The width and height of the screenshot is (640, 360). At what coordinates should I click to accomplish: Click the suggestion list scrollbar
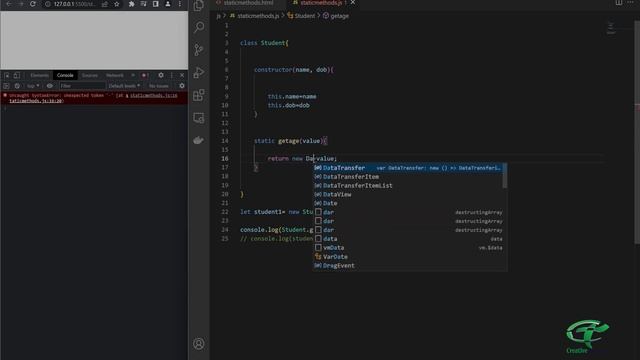(x=505, y=176)
